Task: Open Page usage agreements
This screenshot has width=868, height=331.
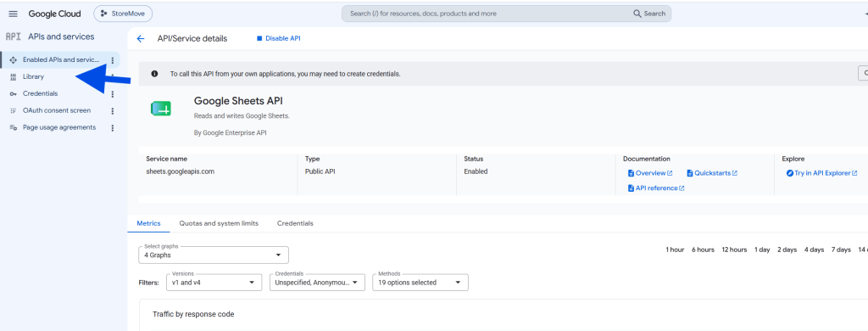Action: pyautogui.click(x=59, y=127)
